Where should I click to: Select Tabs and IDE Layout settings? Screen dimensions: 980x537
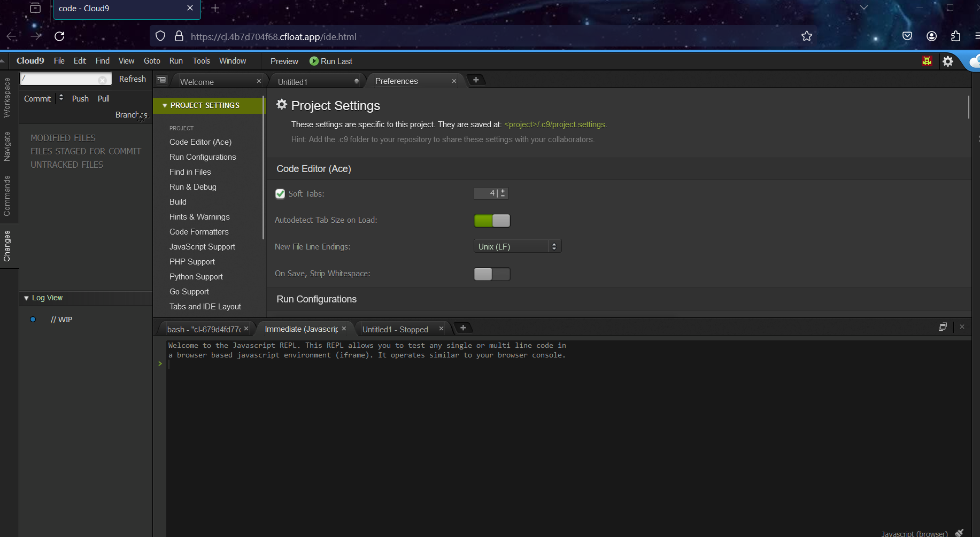(205, 307)
